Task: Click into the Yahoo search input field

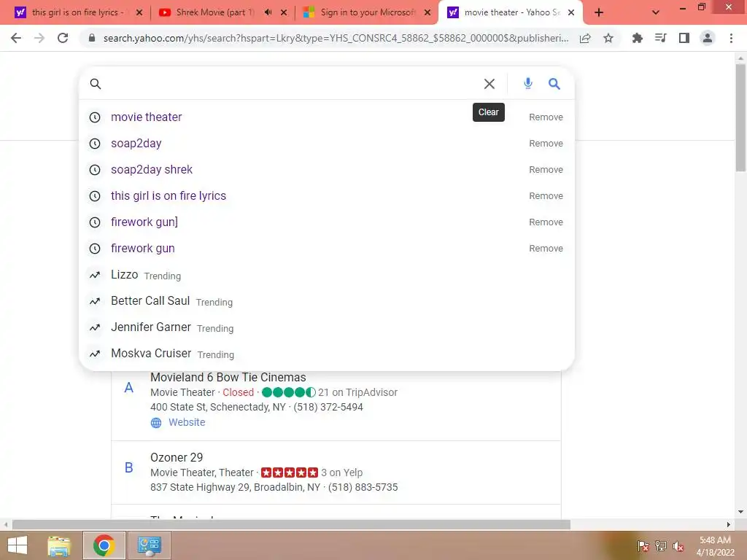Action: pos(290,84)
